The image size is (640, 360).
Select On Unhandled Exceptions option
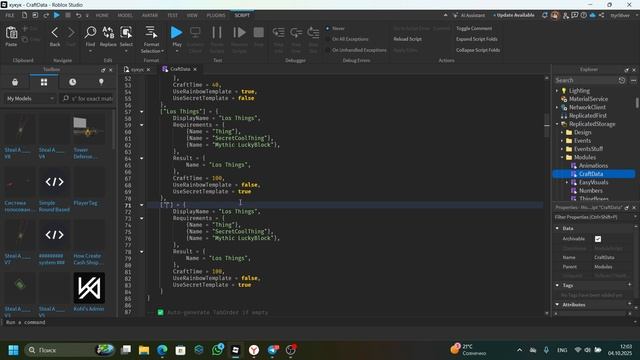[356, 50]
